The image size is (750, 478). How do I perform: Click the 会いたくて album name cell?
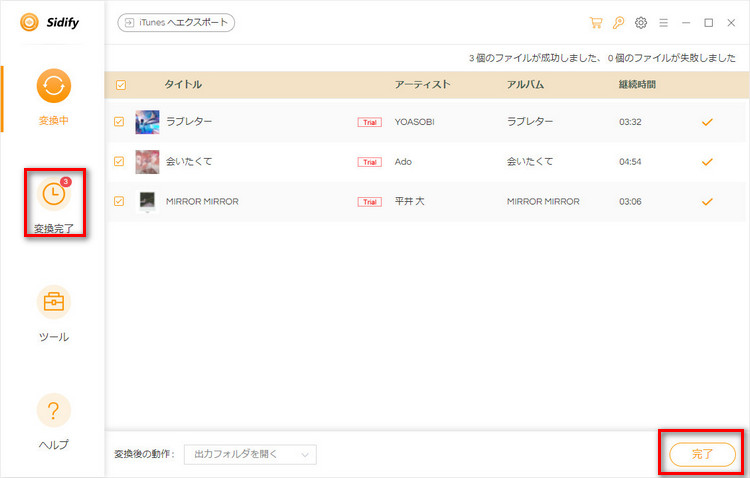click(x=530, y=161)
